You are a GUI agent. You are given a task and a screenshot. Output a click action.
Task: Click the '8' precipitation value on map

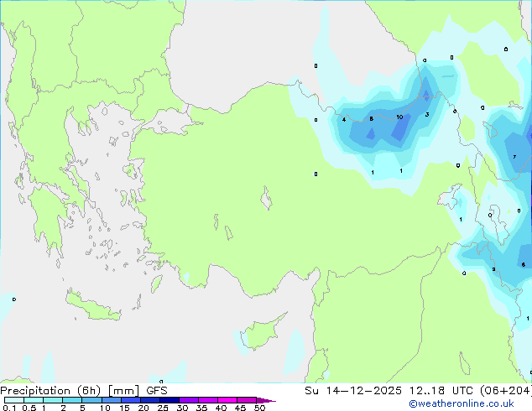371,119
